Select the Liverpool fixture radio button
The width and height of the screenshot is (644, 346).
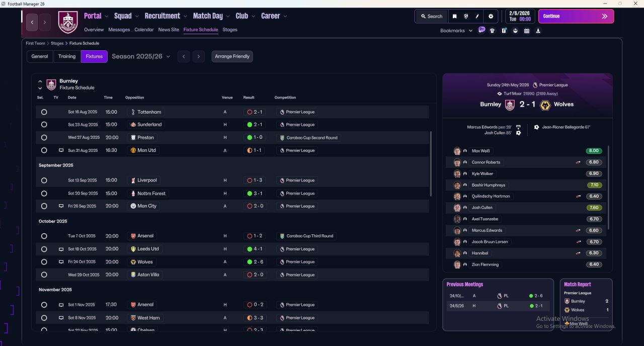(44, 181)
